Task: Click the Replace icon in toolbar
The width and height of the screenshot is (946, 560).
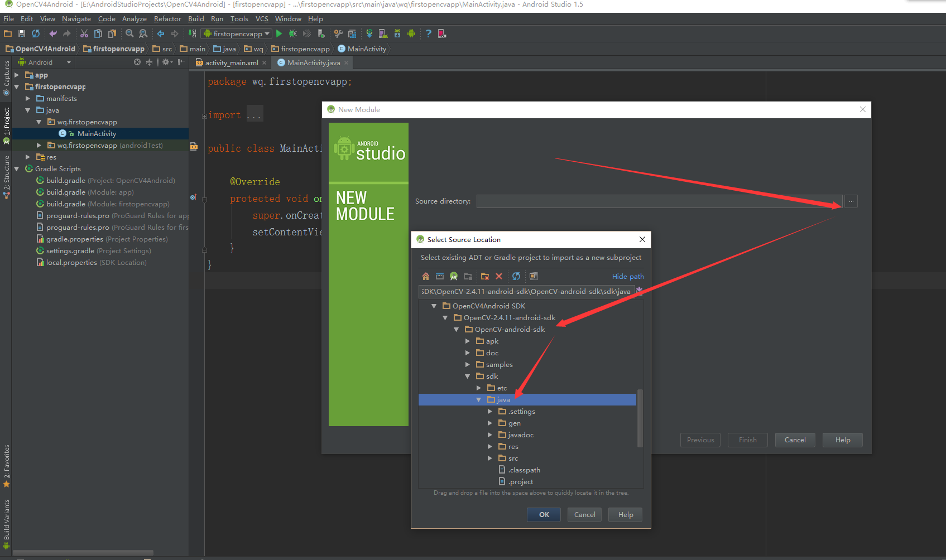Action: click(143, 33)
